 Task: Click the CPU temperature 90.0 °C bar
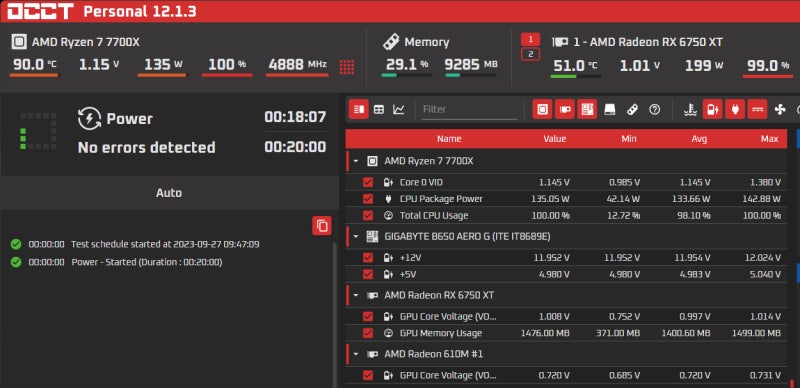[36, 75]
